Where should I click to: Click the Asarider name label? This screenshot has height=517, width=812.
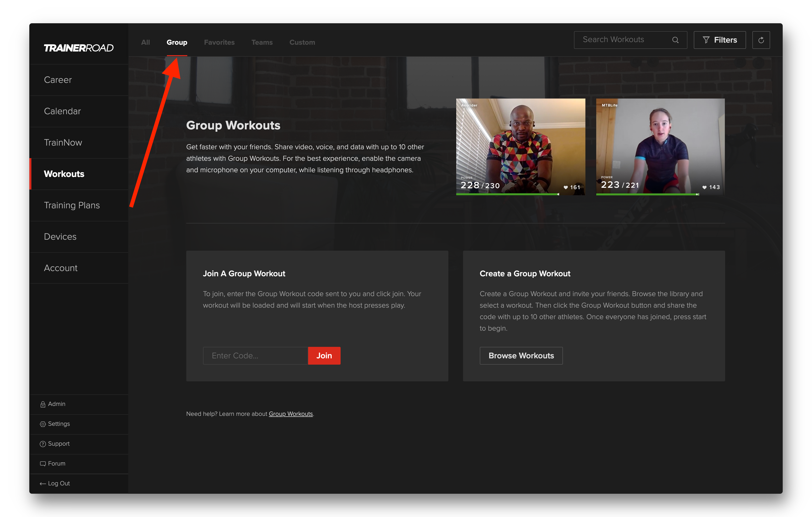[x=469, y=105]
